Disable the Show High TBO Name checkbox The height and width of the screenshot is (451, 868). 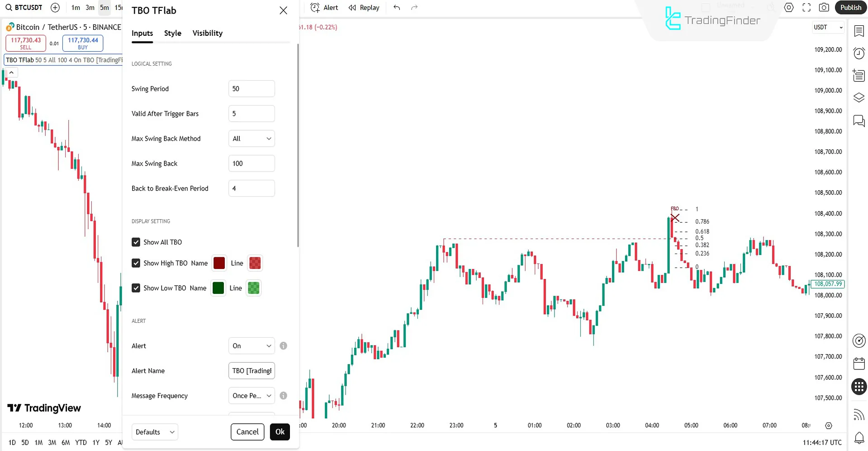[136, 263]
